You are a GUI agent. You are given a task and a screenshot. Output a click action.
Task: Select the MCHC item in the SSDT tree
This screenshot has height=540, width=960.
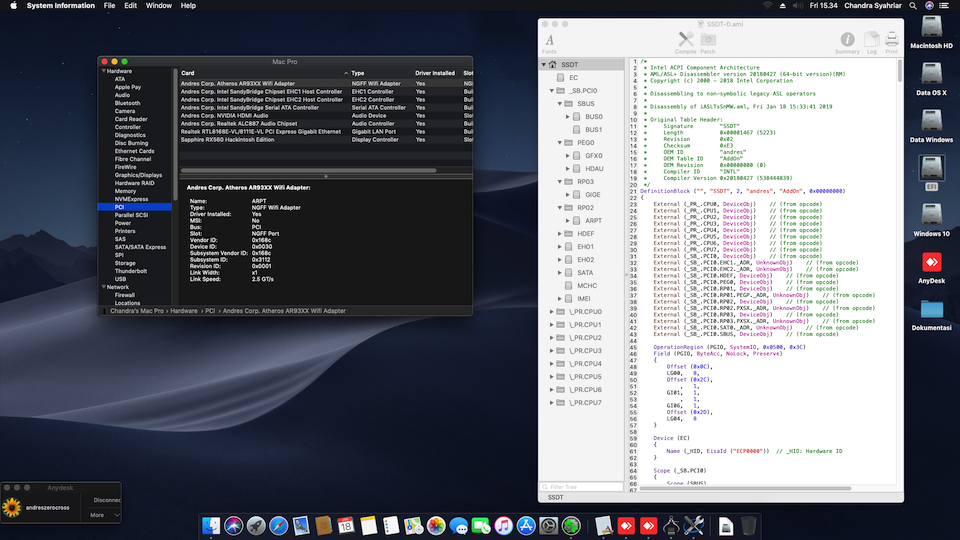587,286
